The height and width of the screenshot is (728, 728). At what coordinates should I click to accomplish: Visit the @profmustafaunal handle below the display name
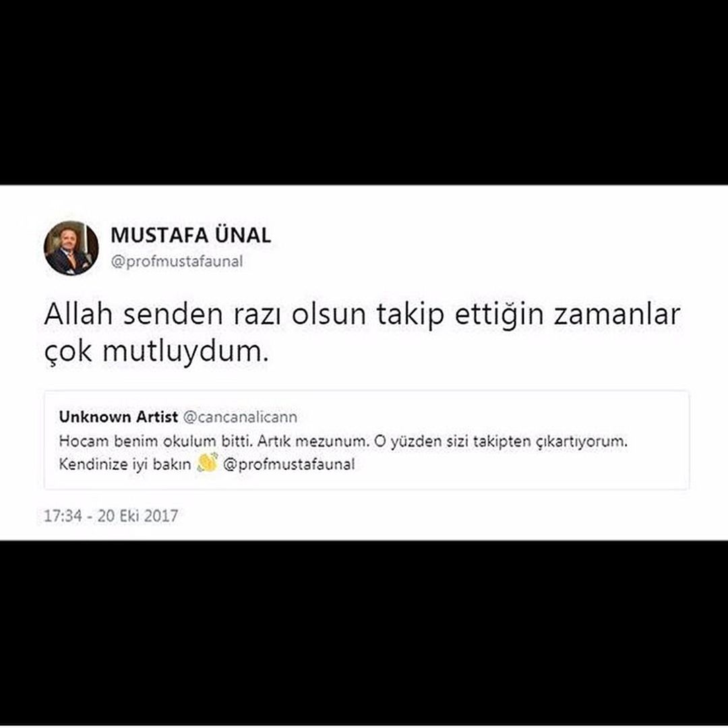pyautogui.click(x=177, y=262)
